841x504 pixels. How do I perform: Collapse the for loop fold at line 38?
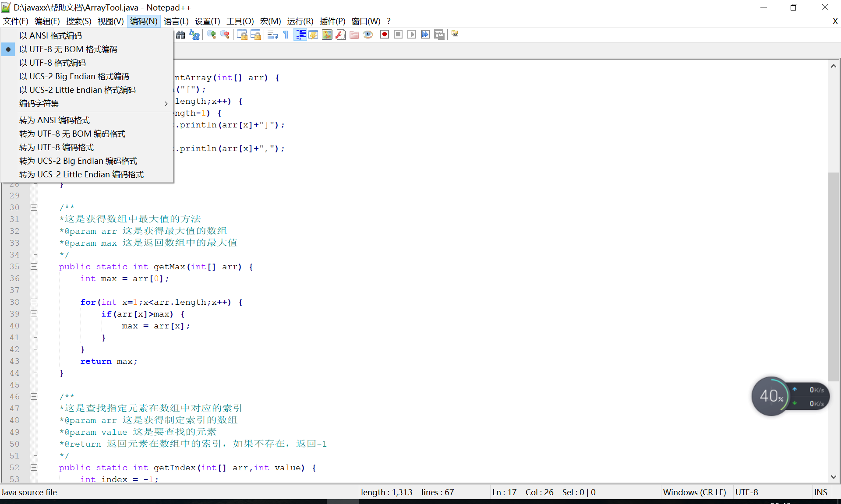pyautogui.click(x=34, y=302)
